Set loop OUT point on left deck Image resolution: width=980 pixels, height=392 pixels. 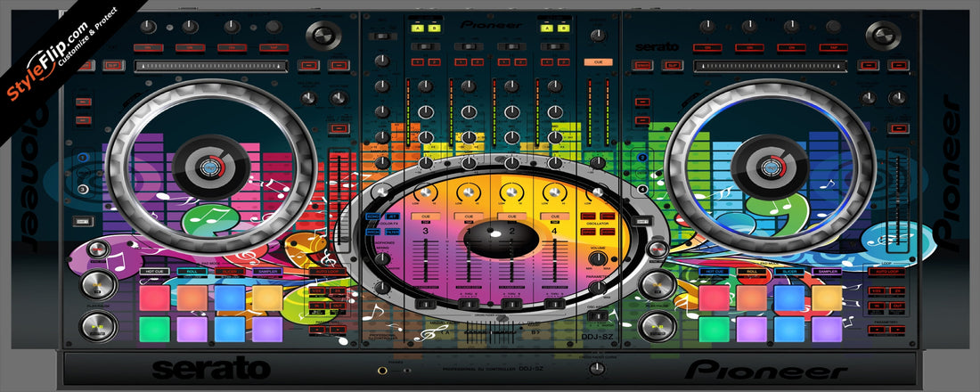[x=337, y=306]
